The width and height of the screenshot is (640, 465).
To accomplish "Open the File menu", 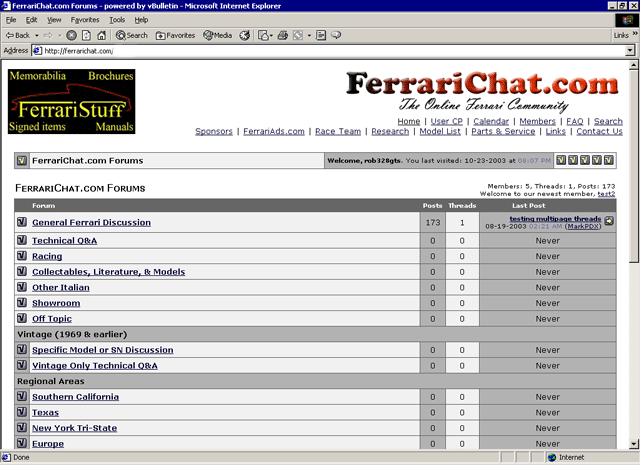I will click(x=11, y=20).
